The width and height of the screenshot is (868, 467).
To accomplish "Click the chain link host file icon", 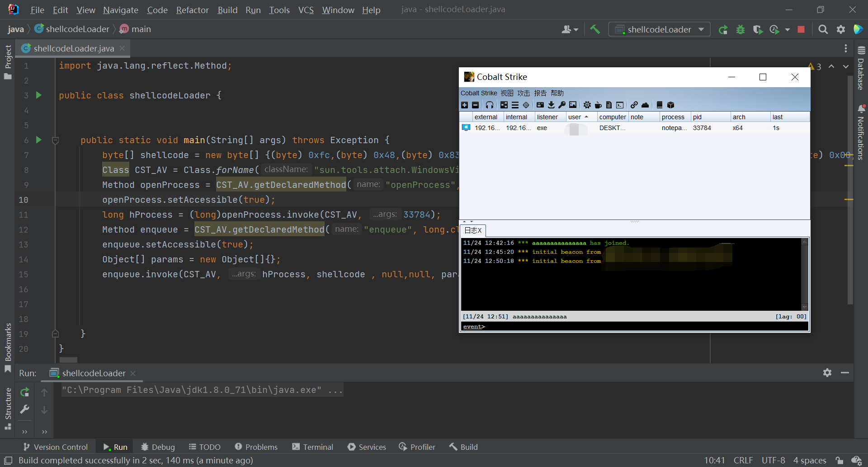I will click(634, 105).
